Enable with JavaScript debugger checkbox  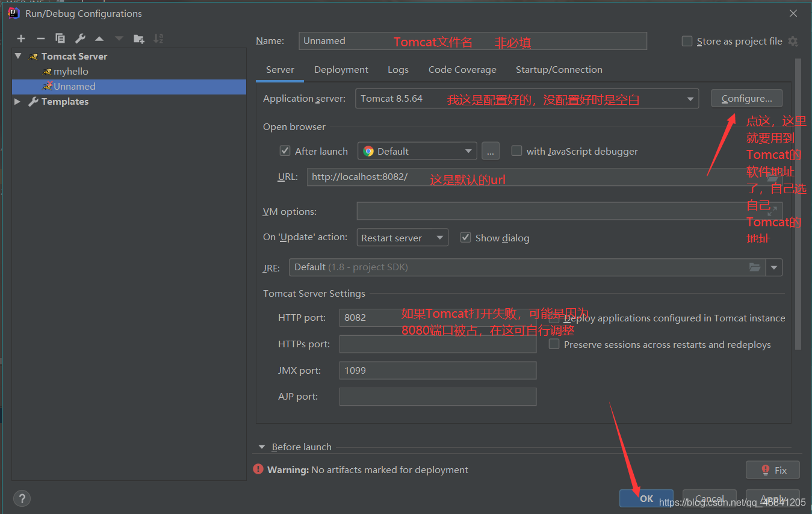(x=516, y=151)
